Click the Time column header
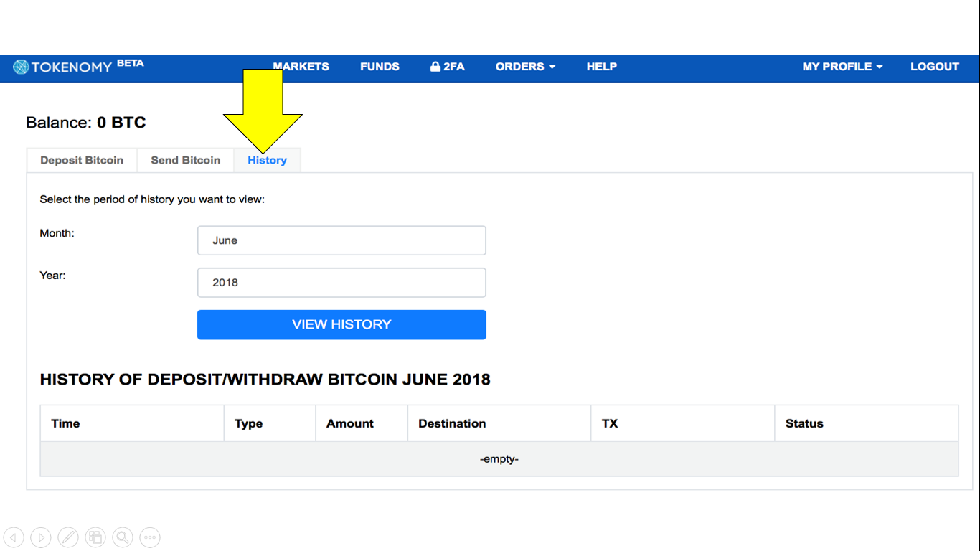The image size is (980, 551). (132, 423)
